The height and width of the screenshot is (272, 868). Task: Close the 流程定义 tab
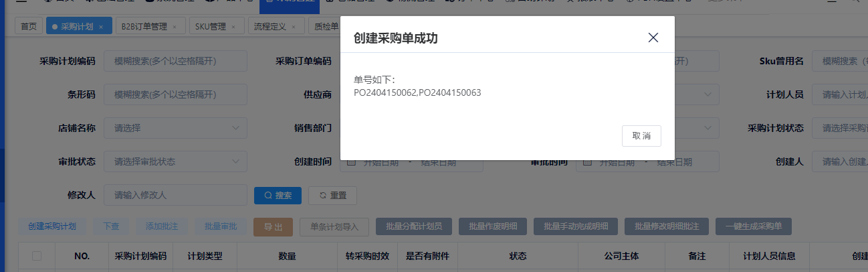pyautogui.click(x=294, y=27)
